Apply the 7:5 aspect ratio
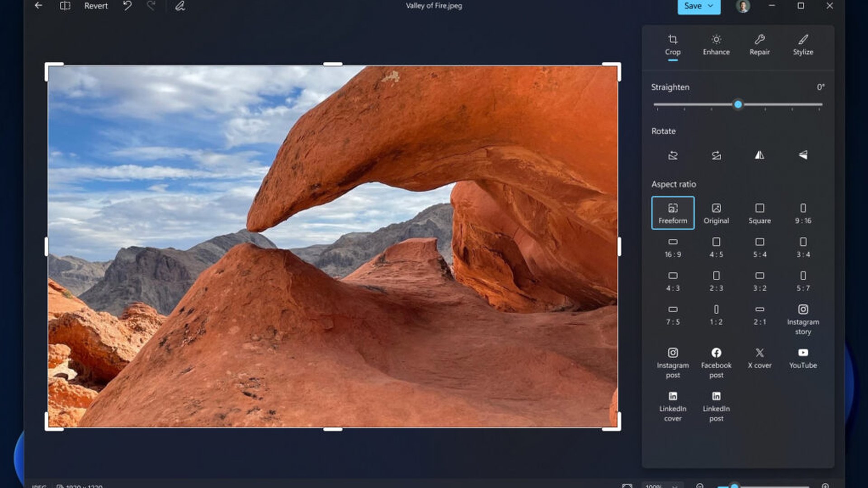Image resolution: width=868 pixels, height=488 pixels. [673, 315]
